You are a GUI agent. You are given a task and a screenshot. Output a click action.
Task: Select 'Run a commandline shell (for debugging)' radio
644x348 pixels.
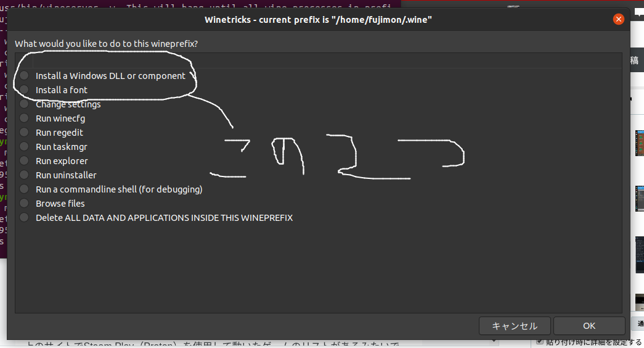click(x=24, y=189)
